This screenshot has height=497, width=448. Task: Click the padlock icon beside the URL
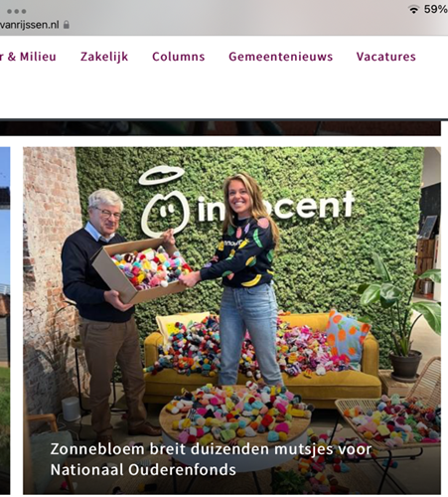pyautogui.click(x=67, y=25)
